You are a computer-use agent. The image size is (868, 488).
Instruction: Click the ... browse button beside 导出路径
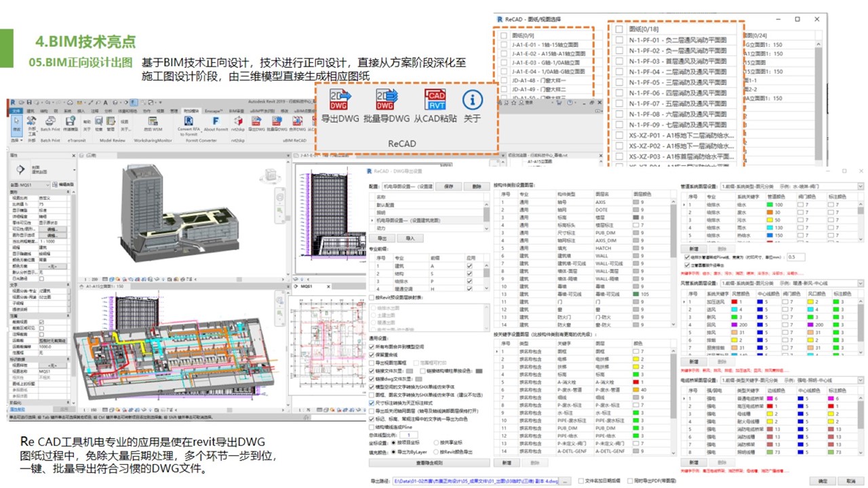pyautogui.click(x=566, y=481)
